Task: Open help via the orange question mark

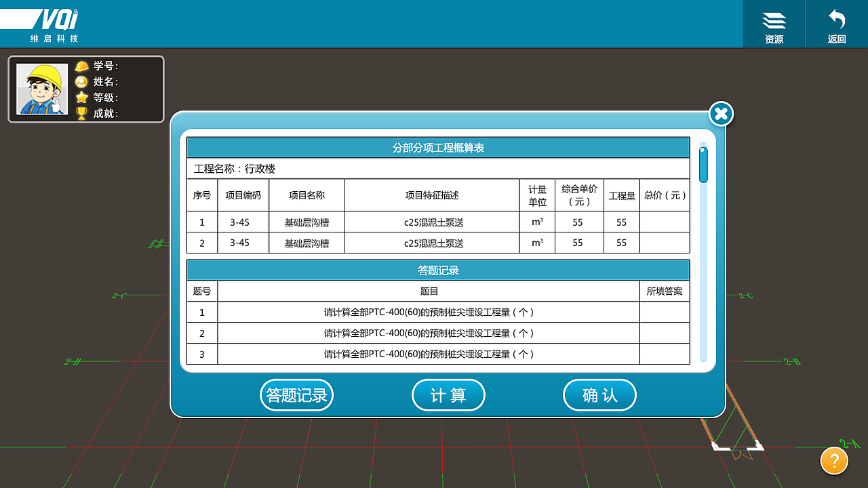Action: 834,461
